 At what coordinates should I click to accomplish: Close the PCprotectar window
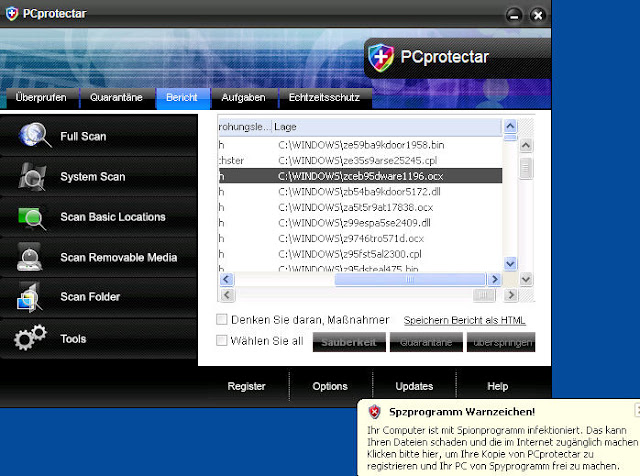tap(538, 16)
